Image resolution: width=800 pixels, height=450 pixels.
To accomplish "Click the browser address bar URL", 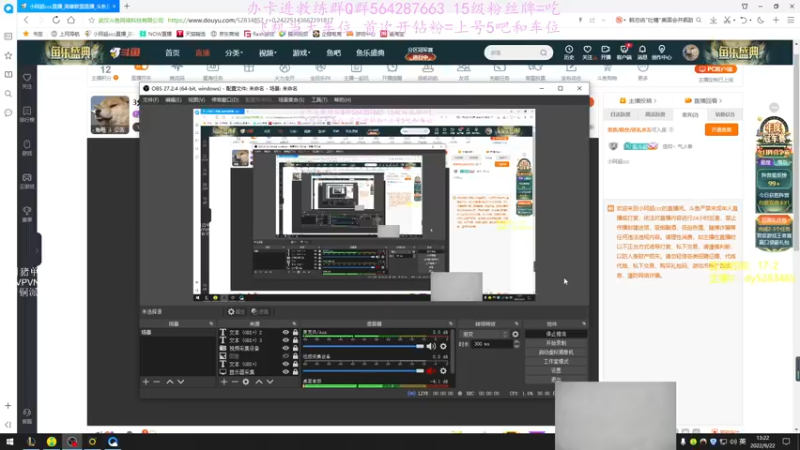I will pos(250,20).
